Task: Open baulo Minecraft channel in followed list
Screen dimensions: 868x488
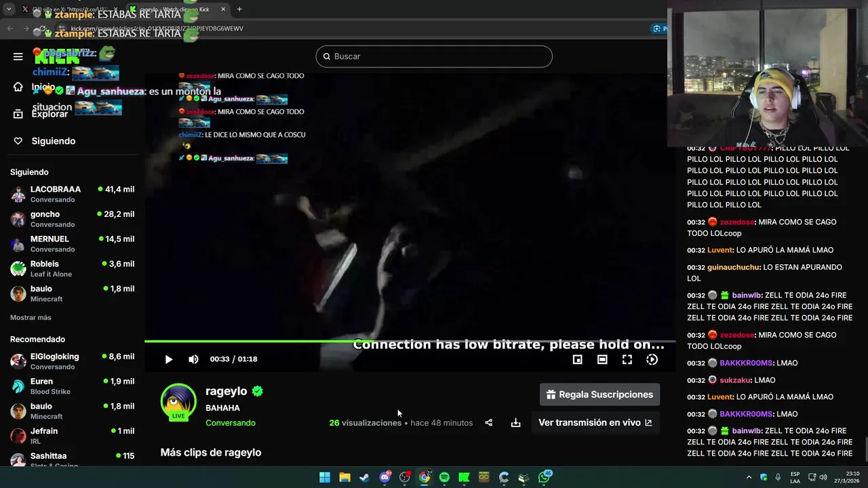Action: [x=73, y=293]
